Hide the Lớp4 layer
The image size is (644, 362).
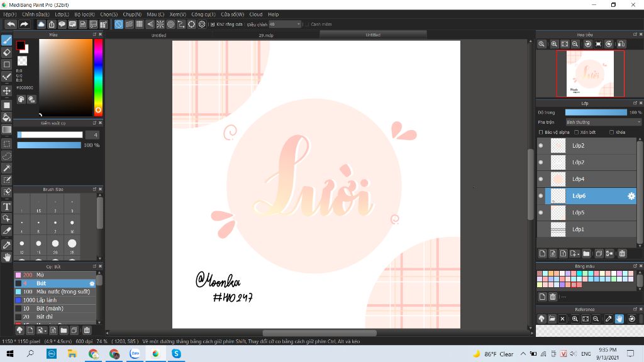coord(541,179)
